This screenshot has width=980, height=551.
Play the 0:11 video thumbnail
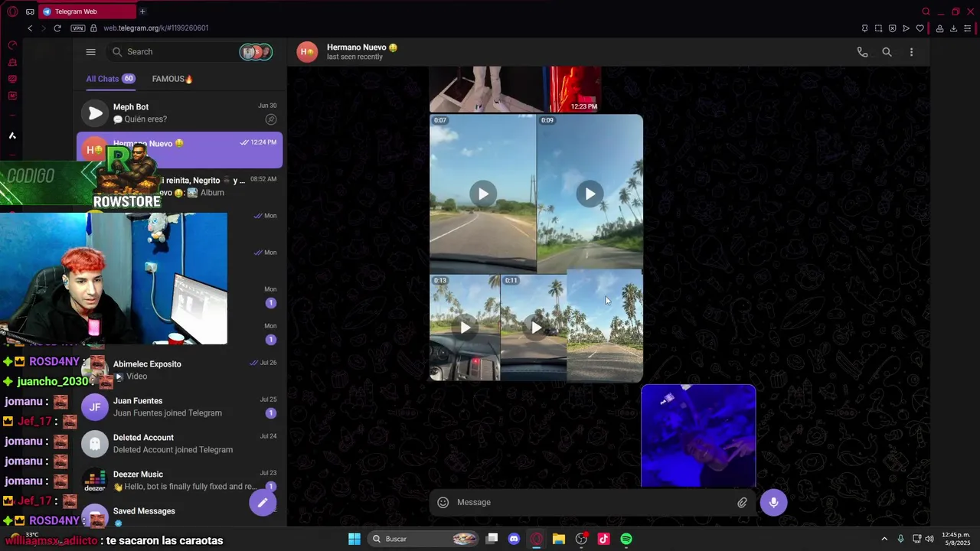pyautogui.click(x=536, y=328)
